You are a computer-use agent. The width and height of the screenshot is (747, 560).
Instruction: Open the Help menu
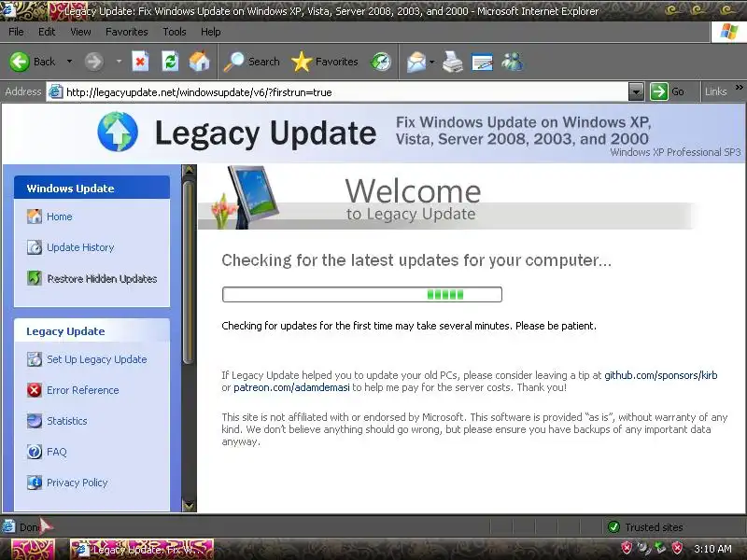[x=211, y=32]
